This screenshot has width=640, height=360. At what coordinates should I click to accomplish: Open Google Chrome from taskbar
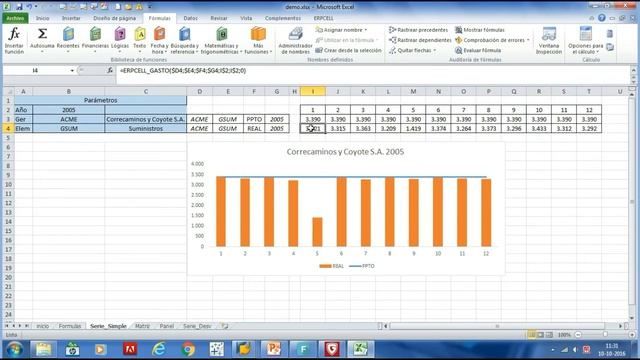[188, 350]
